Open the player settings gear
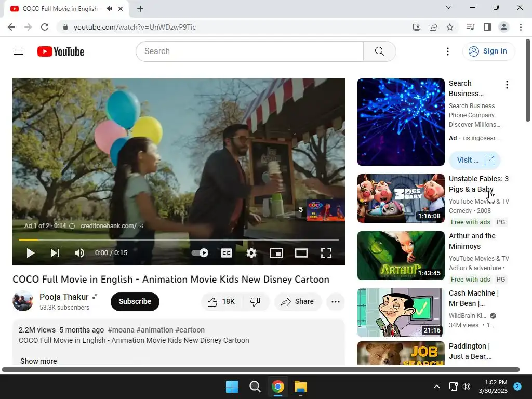The image size is (532, 399). (251, 253)
